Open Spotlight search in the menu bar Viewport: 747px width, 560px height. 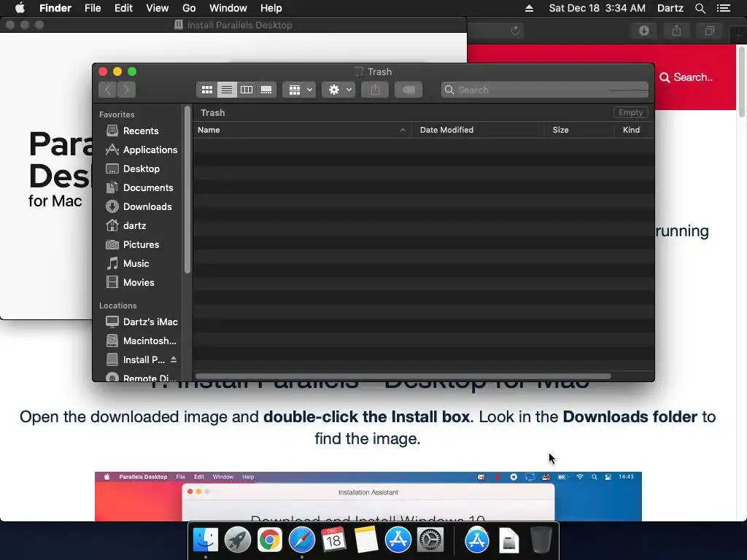(700, 8)
